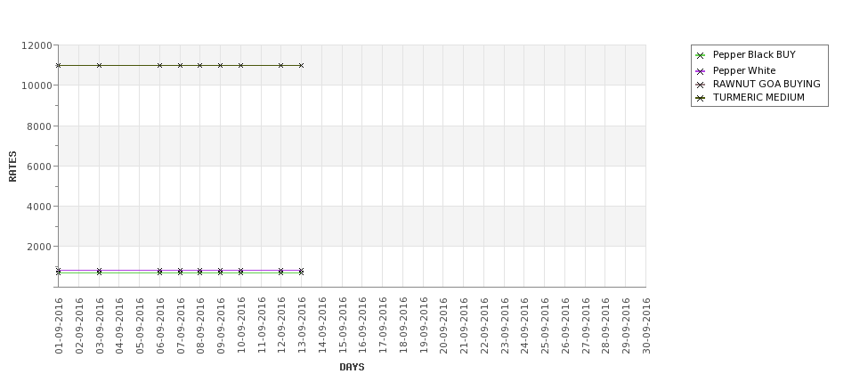Image resolution: width=868 pixels, height=382 pixels.
Task: Click the Pepper Black BUY legend entry
Action: [x=746, y=55]
